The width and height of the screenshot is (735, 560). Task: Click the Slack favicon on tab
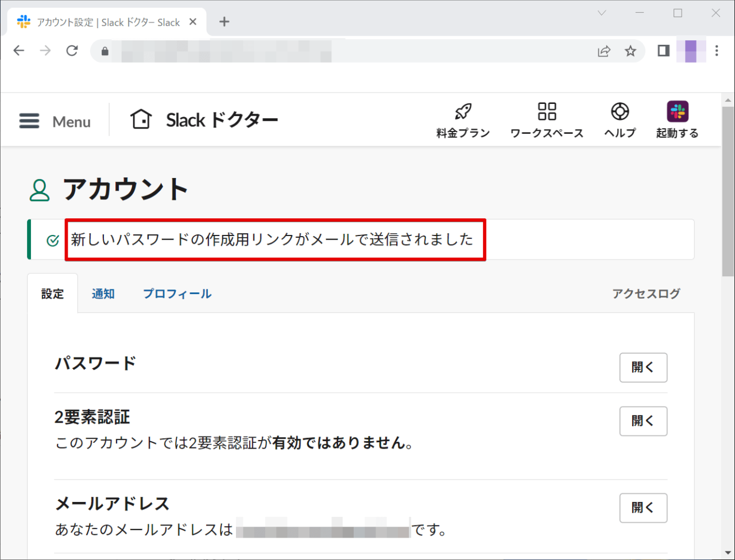point(24,22)
